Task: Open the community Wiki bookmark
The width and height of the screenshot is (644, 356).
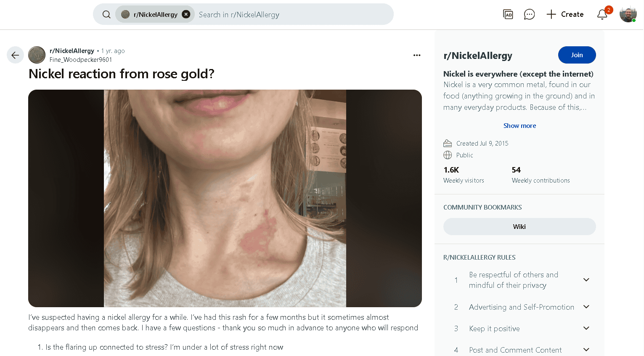Action: [x=519, y=226]
